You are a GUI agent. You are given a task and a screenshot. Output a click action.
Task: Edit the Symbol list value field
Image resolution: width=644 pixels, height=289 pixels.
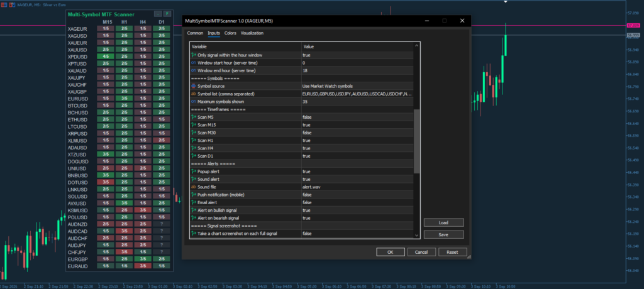357,94
